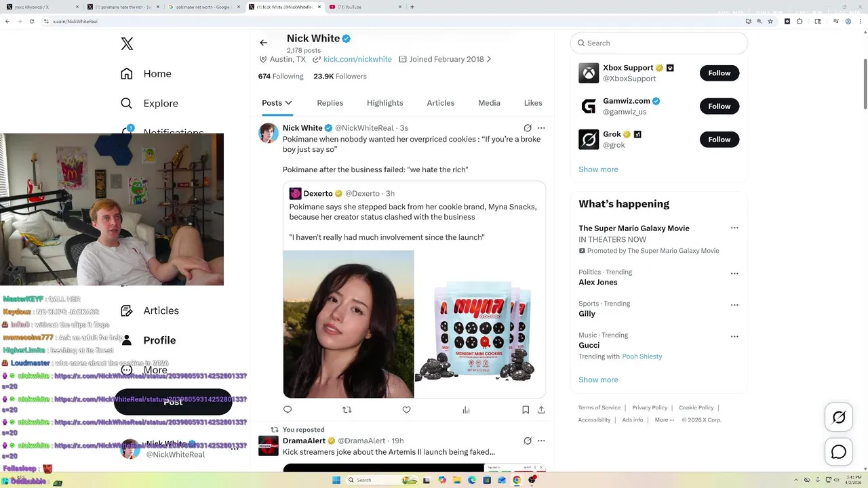Open the Terms of Service footer link
This screenshot has width=868, height=488.
click(599, 407)
